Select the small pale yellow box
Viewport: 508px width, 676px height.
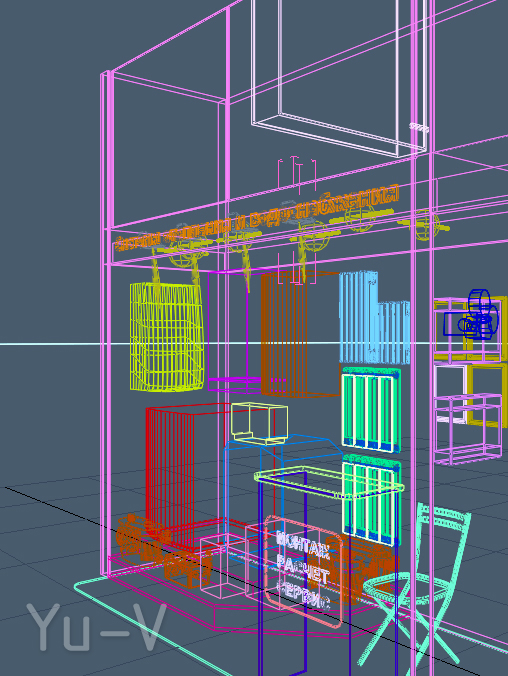(x=259, y=423)
